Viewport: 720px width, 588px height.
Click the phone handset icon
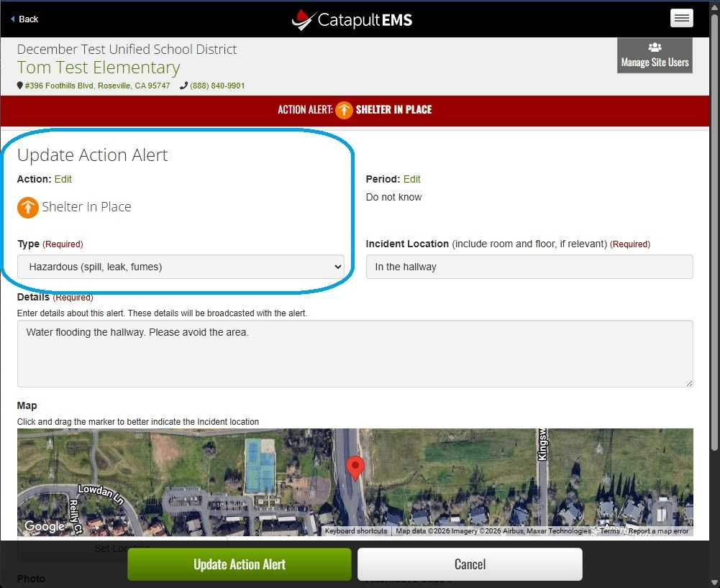point(183,86)
